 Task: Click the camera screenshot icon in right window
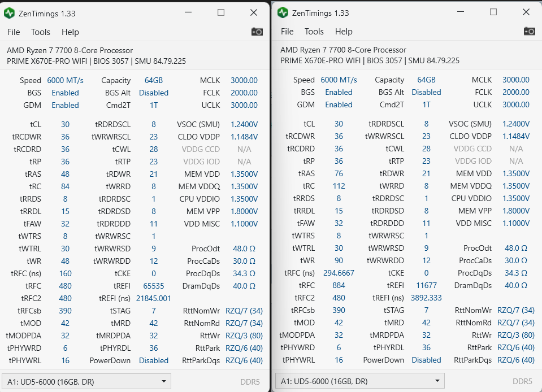529,32
